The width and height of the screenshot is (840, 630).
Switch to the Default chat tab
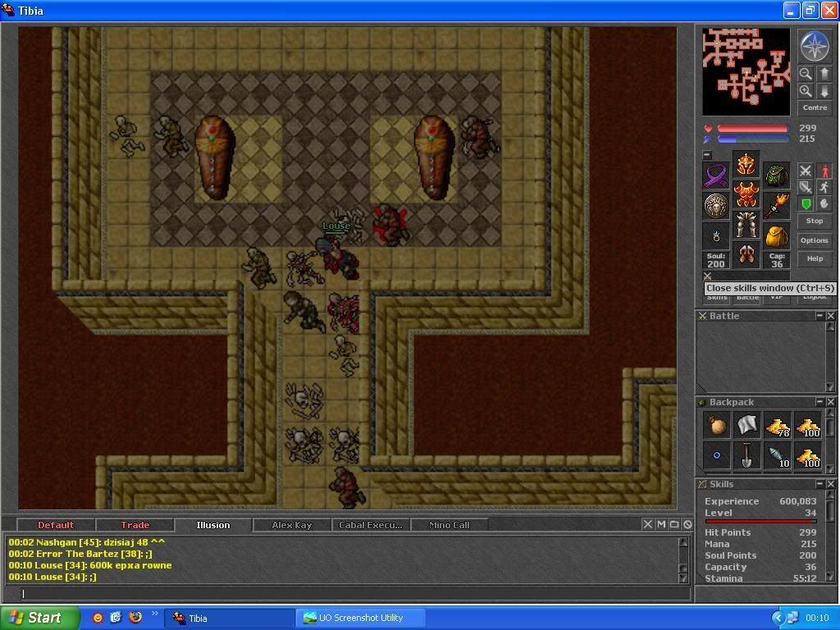pyautogui.click(x=56, y=525)
